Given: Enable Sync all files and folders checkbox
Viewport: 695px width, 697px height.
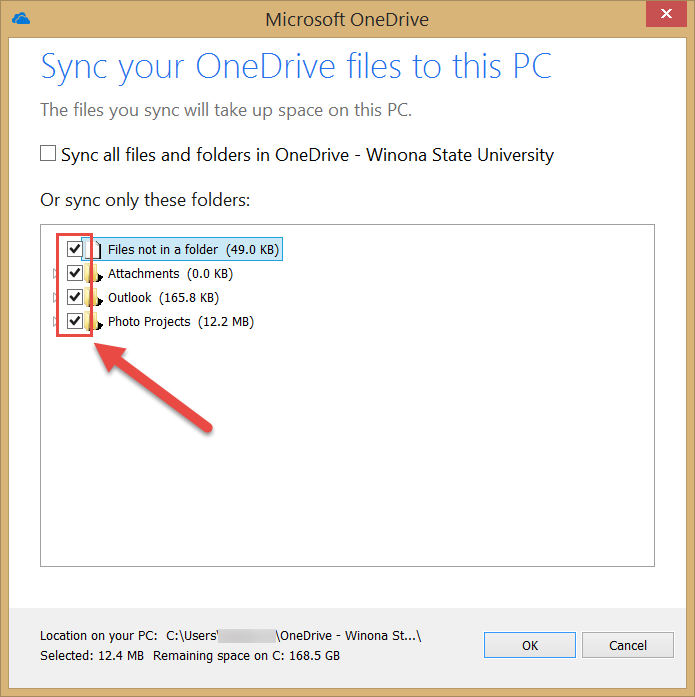Looking at the screenshot, I should pos(48,154).
